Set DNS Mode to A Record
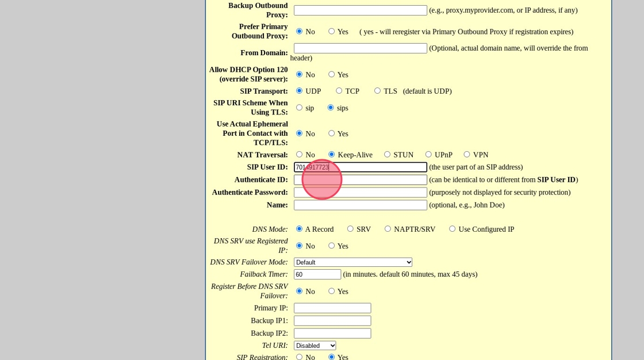644x360 pixels. pos(299,228)
